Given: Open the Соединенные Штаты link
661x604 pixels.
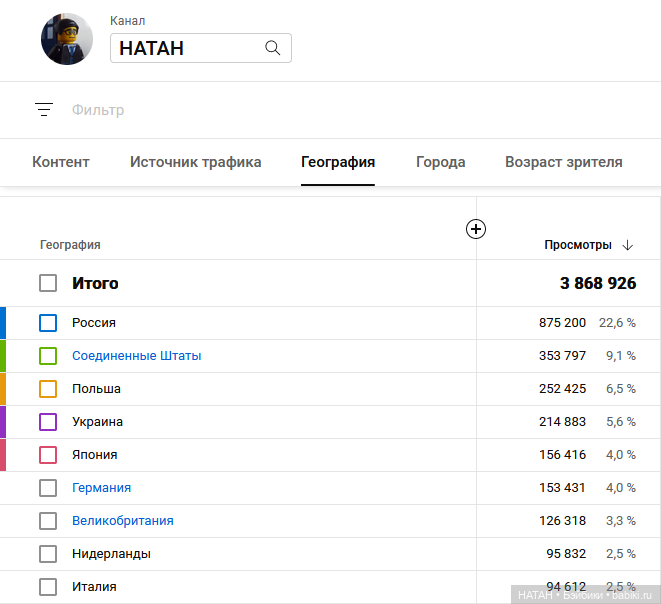Looking at the screenshot, I should point(136,356).
